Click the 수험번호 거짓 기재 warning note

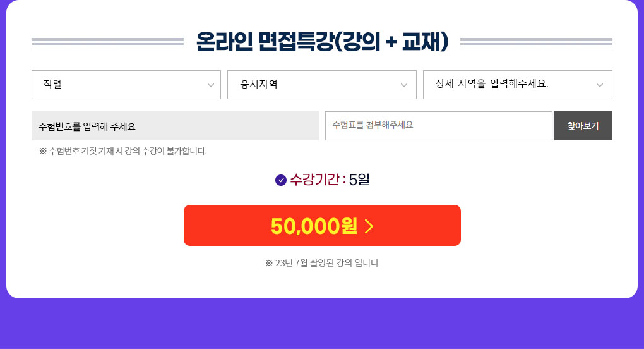[x=123, y=151]
